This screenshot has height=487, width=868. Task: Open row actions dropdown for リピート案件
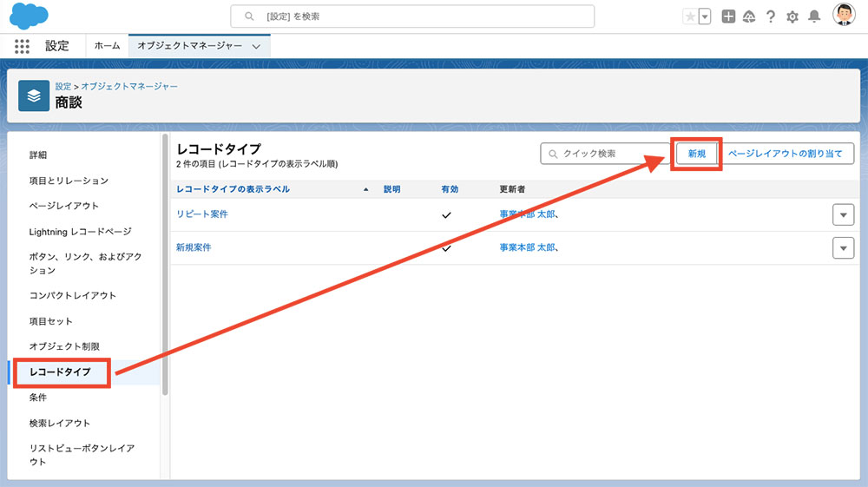(x=843, y=214)
